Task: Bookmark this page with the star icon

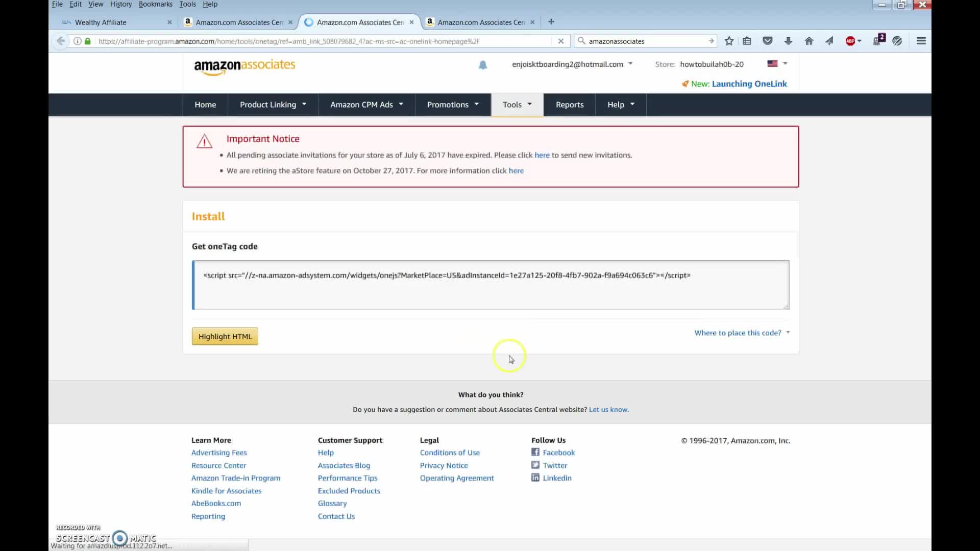Action: pos(729,41)
